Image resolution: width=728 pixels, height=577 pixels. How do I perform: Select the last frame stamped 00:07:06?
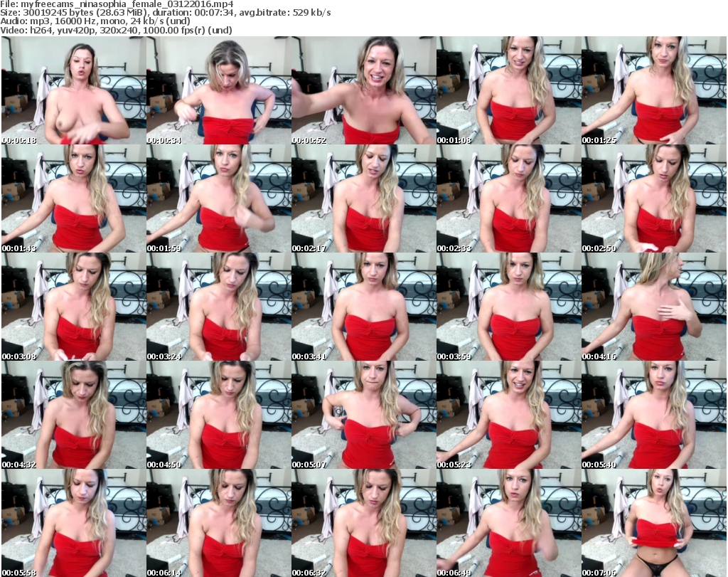(x=654, y=523)
